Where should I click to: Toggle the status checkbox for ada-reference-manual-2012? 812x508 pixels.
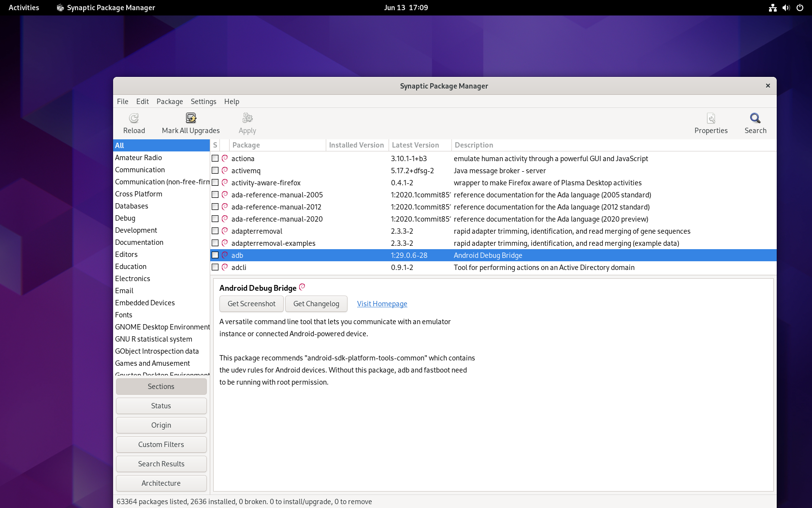pyautogui.click(x=215, y=207)
